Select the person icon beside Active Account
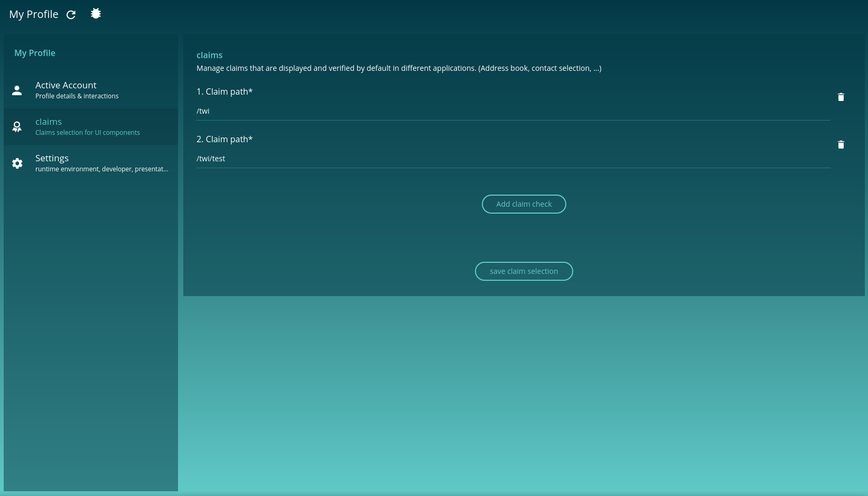868x496 pixels. [x=17, y=90]
